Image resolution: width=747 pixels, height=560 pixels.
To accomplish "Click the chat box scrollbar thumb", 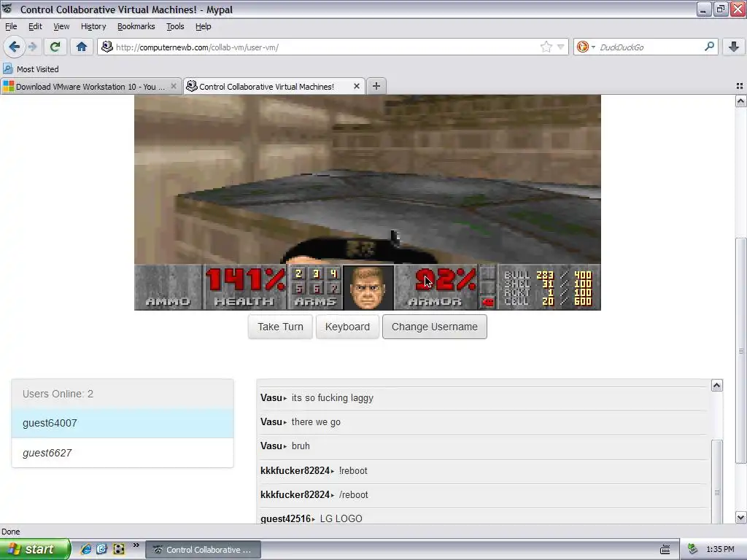I will (x=716, y=481).
